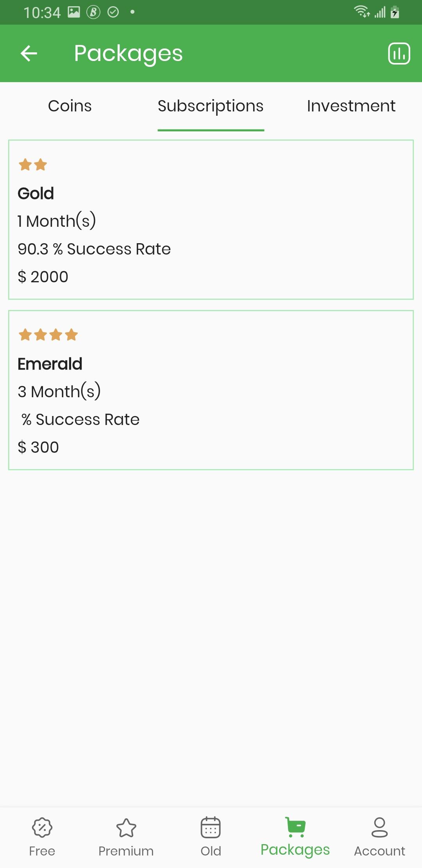
Task: Open the Free tips icon
Action: click(42, 827)
